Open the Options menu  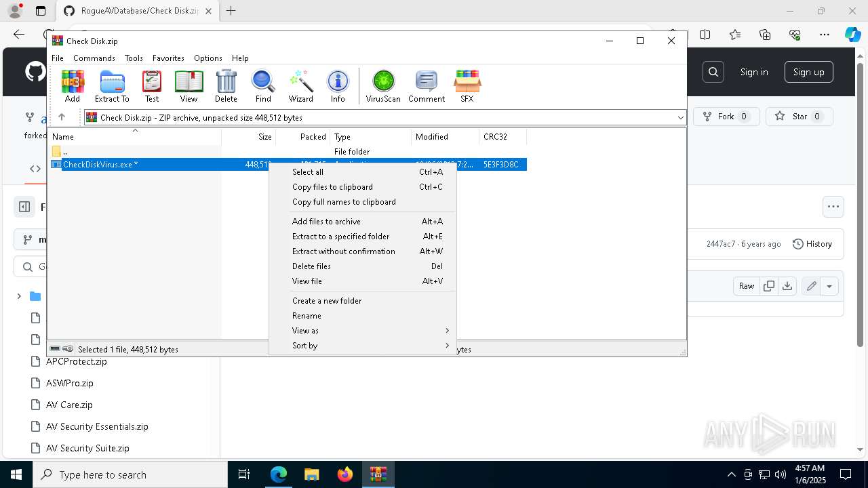click(208, 58)
